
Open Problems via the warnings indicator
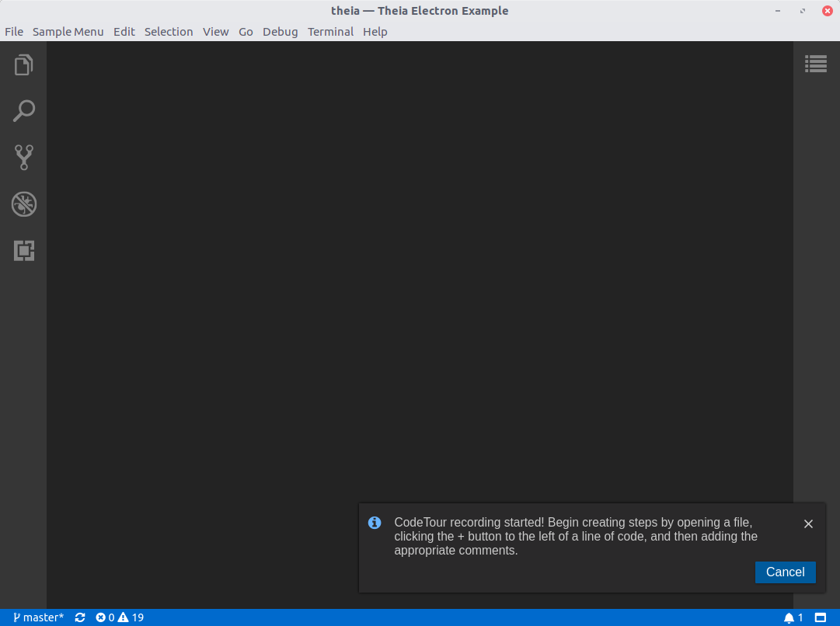pyautogui.click(x=131, y=617)
